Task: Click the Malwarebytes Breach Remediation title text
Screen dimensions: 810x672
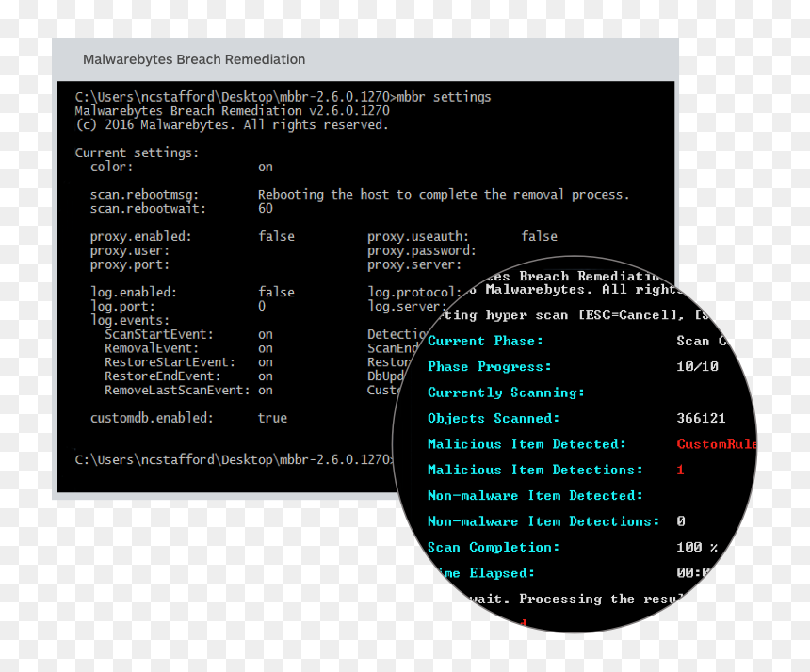Action: pyautogui.click(x=194, y=60)
